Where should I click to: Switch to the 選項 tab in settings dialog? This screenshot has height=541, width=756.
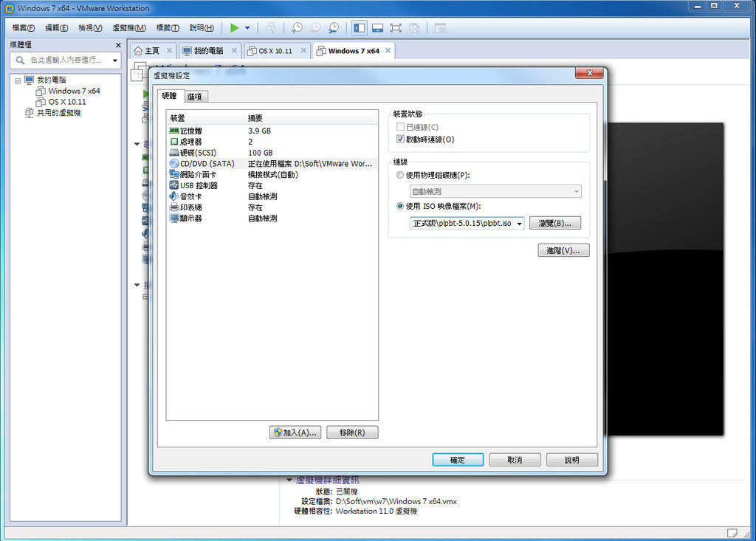pyautogui.click(x=195, y=97)
